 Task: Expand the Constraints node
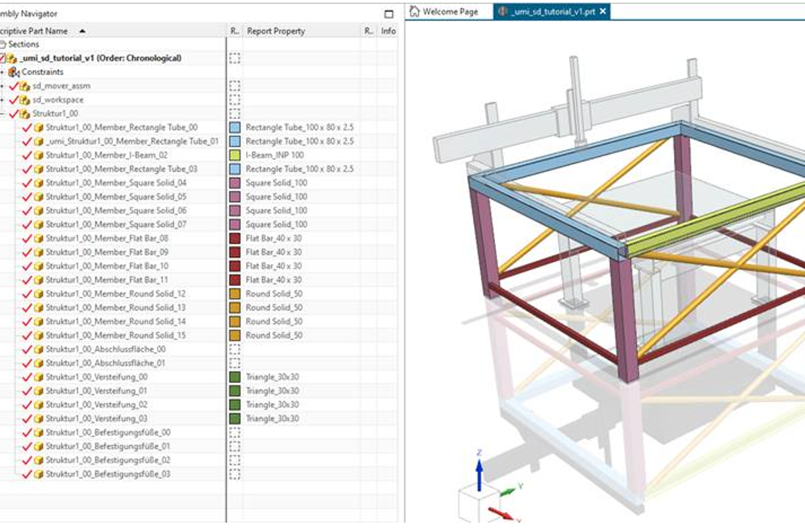[x=3, y=72]
